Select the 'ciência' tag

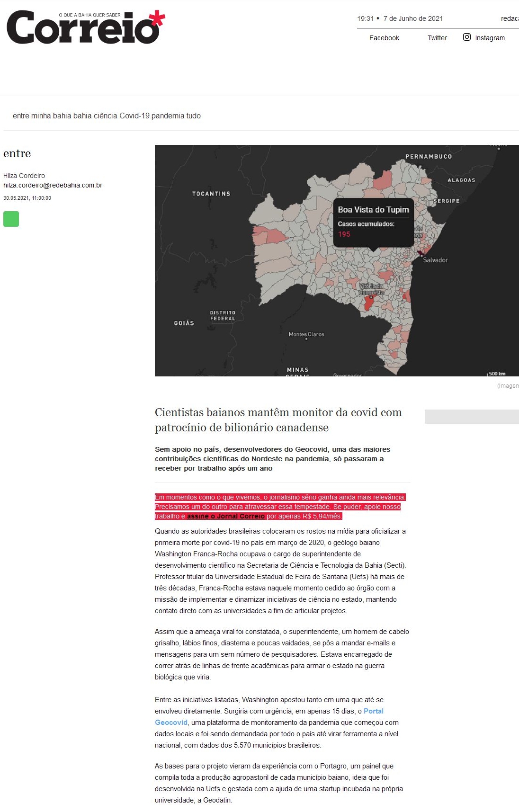(106, 116)
